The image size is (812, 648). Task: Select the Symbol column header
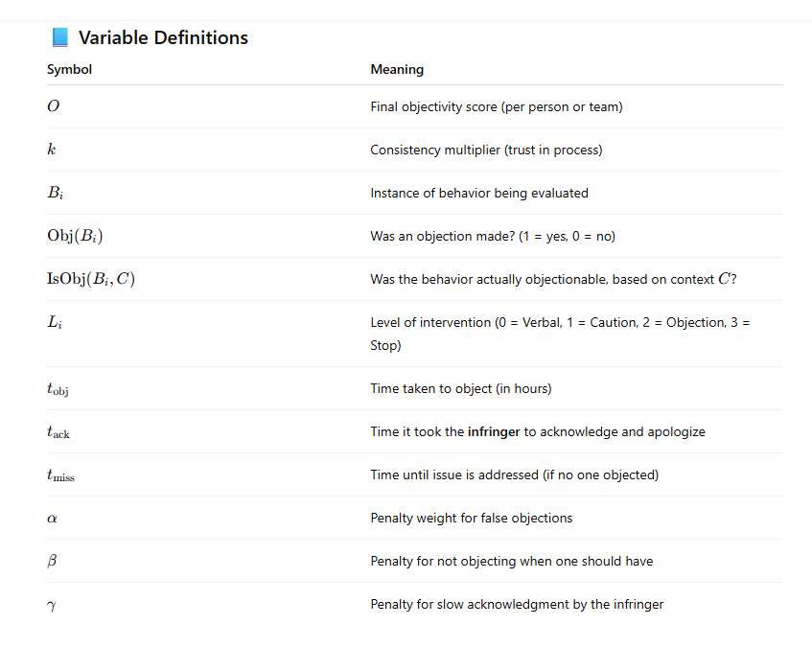tap(69, 70)
